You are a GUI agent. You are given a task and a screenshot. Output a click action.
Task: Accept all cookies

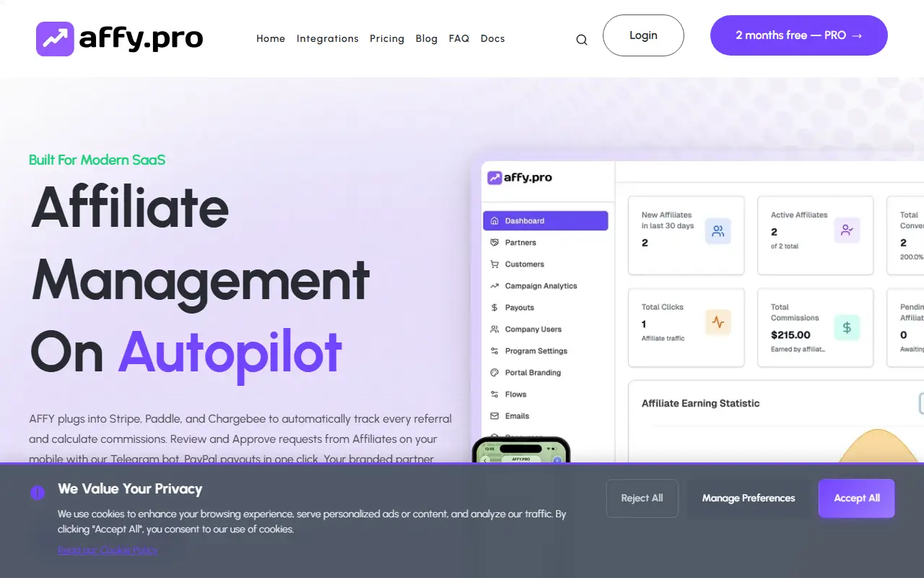coord(857,499)
